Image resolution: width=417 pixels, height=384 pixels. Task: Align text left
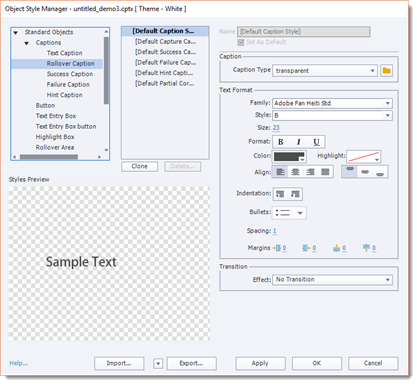pos(281,172)
